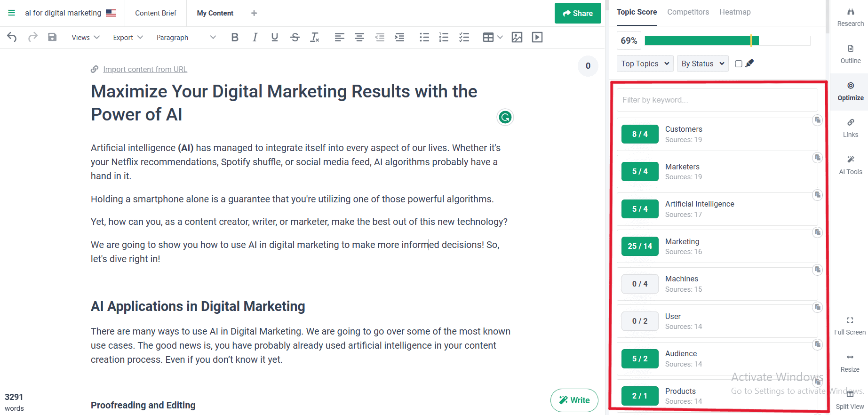Redo the last edit

point(32,37)
